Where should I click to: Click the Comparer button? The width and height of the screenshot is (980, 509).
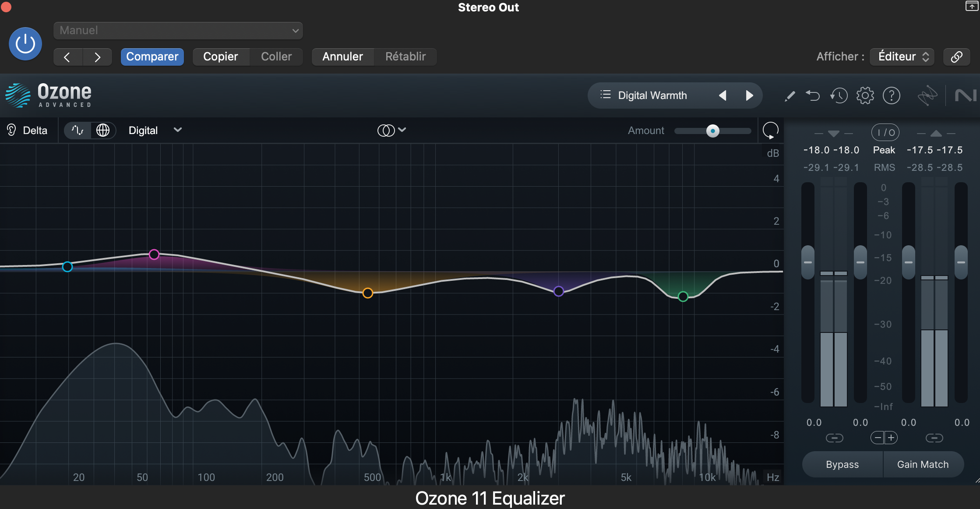point(152,57)
